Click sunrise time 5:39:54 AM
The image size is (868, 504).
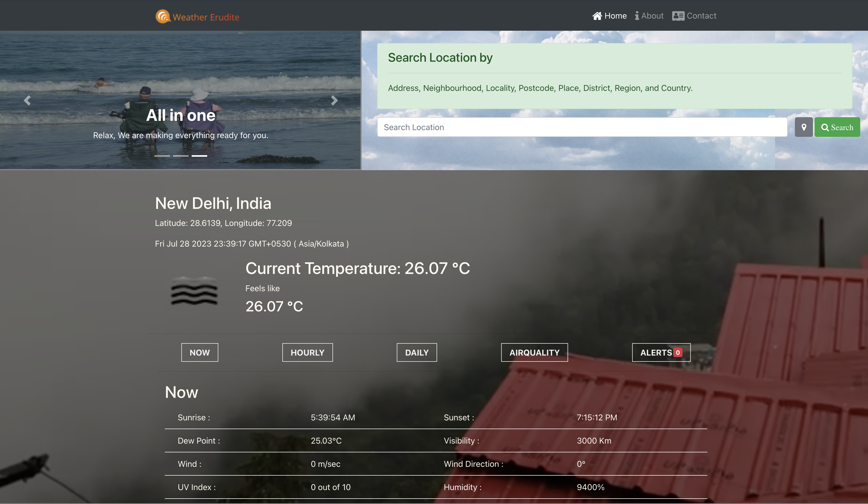333,417
